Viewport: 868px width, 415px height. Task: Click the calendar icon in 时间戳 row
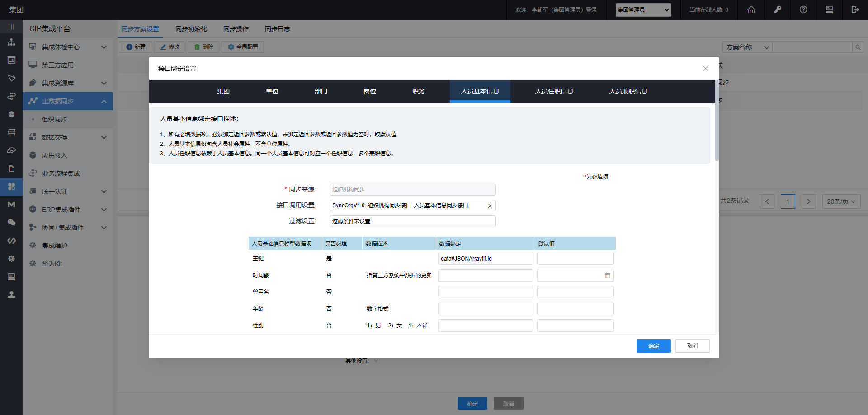tap(608, 275)
